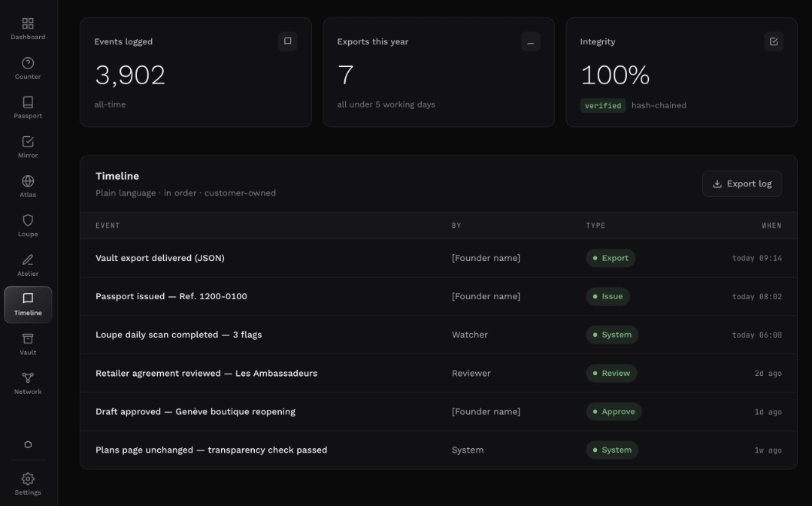Image resolution: width=812 pixels, height=506 pixels.
Task: Click 'System' in the By column
Action: (x=468, y=450)
